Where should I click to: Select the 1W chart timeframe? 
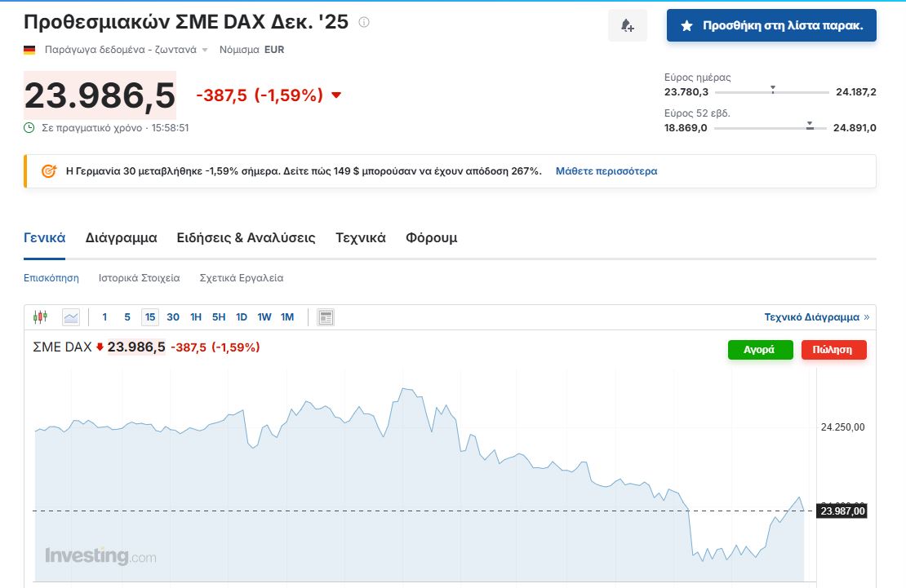[x=264, y=317]
